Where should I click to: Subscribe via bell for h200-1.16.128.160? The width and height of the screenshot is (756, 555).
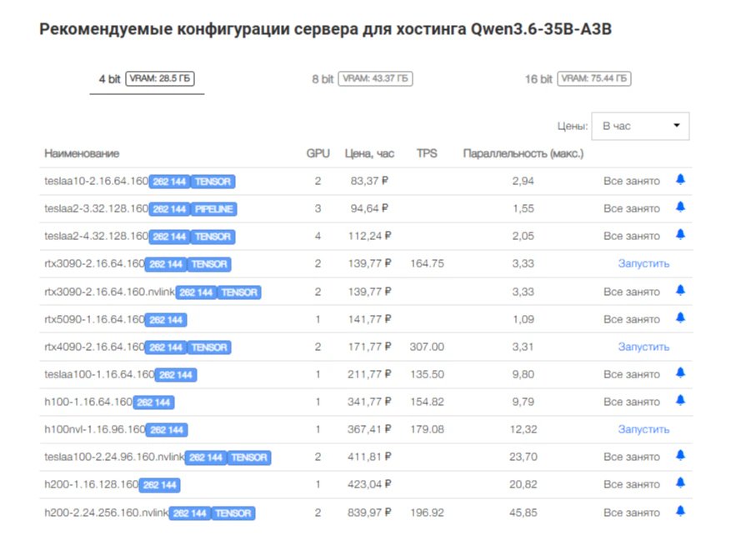coord(680,482)
